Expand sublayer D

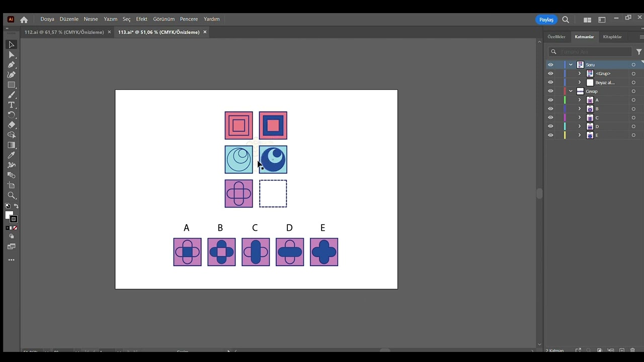click(x=580, y=127)
